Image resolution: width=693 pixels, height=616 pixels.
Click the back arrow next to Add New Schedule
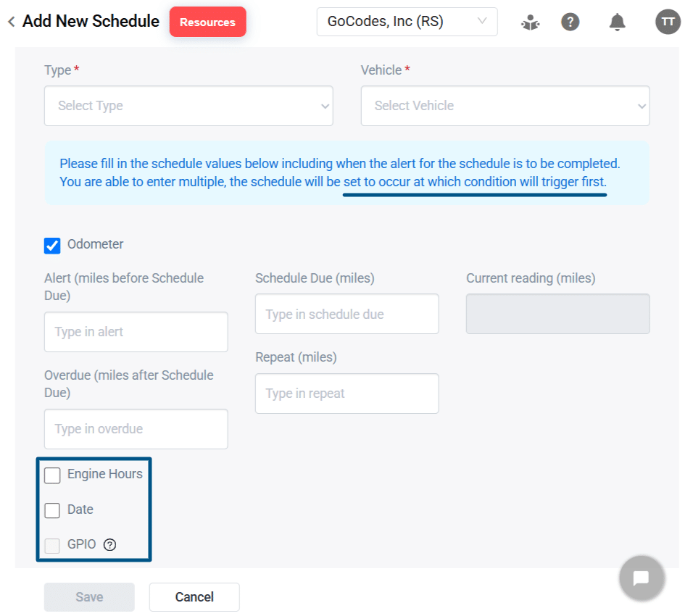point(11,21)
